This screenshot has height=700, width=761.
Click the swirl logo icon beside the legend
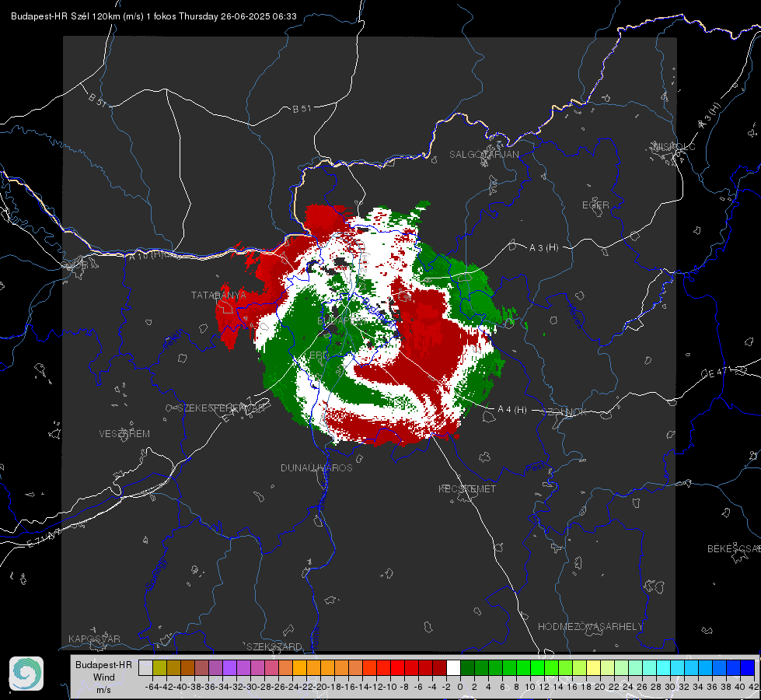[26, 674]
